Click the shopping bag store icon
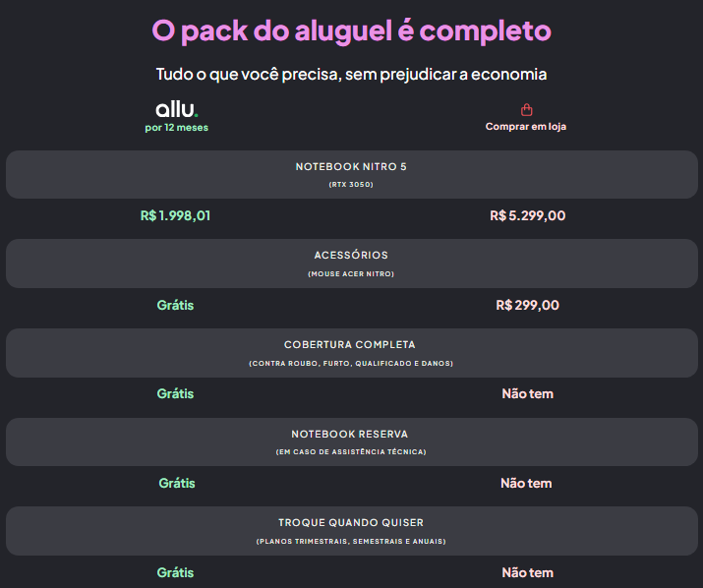The height and width of the screenshot is (588, 703). (x=526, y=110)
